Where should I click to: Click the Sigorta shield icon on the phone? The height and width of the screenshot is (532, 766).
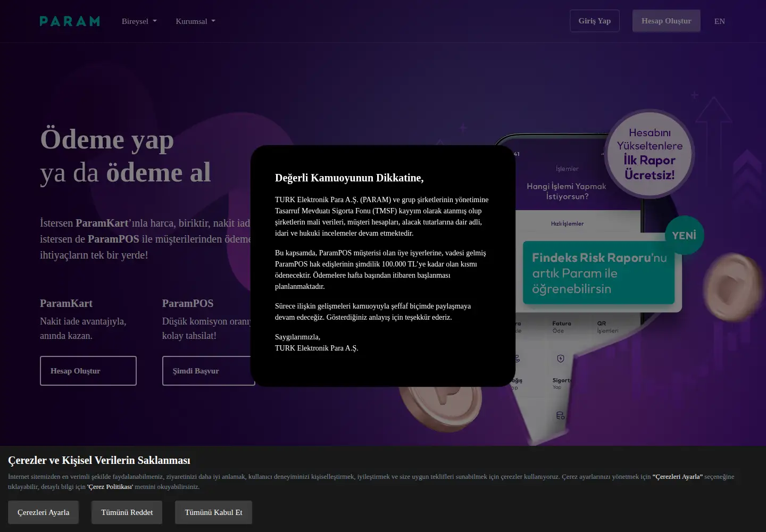(x=561, y=359)
